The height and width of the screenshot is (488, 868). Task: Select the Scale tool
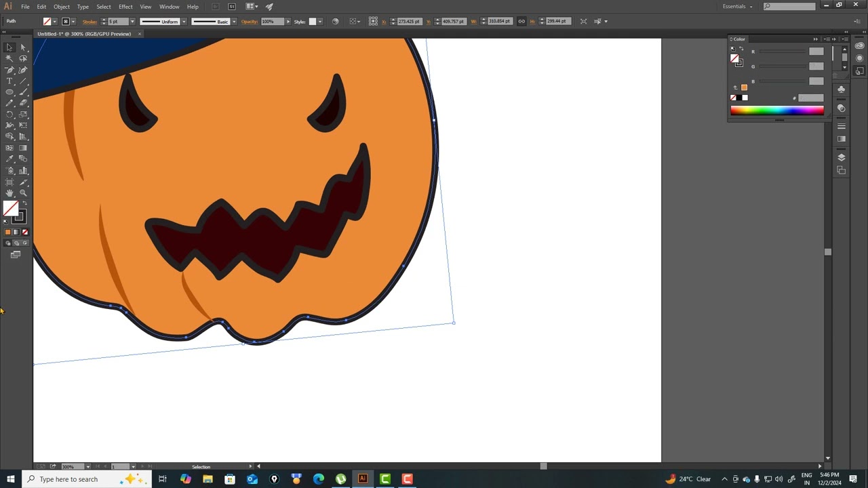click(x=23, y=115)
